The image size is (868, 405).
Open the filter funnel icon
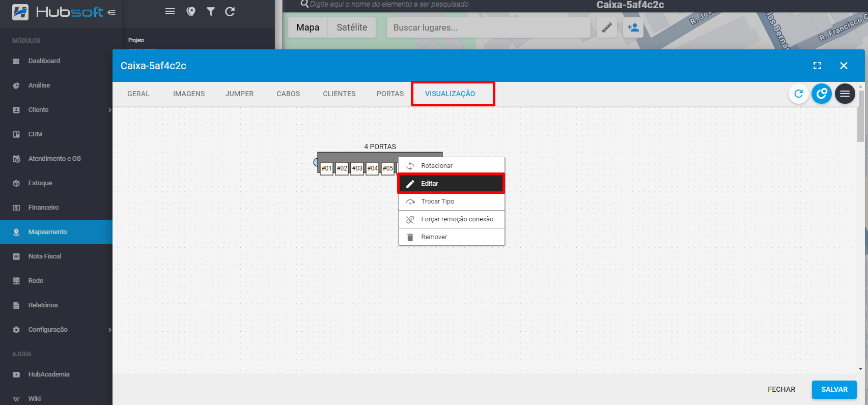pyautogui.click(x=211, y=11)
